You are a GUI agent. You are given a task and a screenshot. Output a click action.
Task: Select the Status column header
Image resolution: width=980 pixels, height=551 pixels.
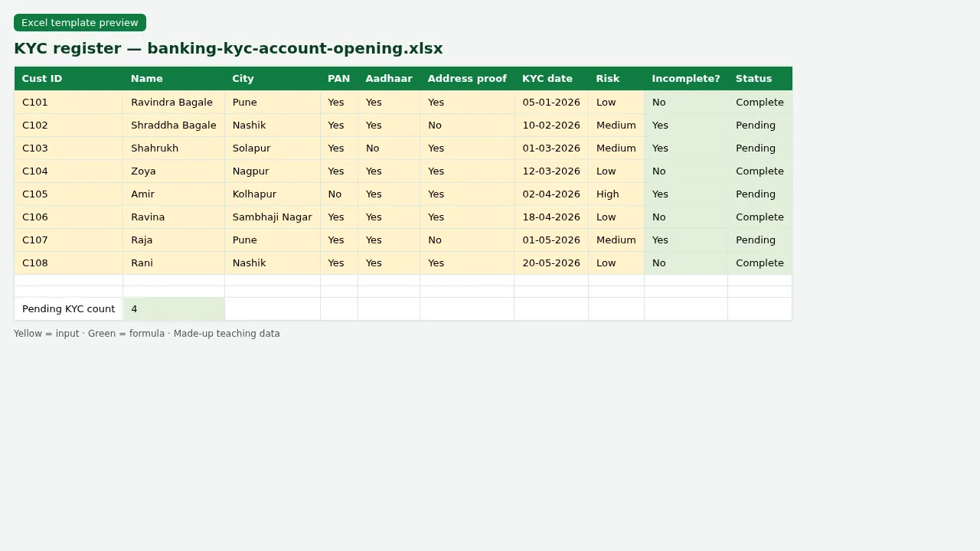pyautogui.click(x=760, y=79)
